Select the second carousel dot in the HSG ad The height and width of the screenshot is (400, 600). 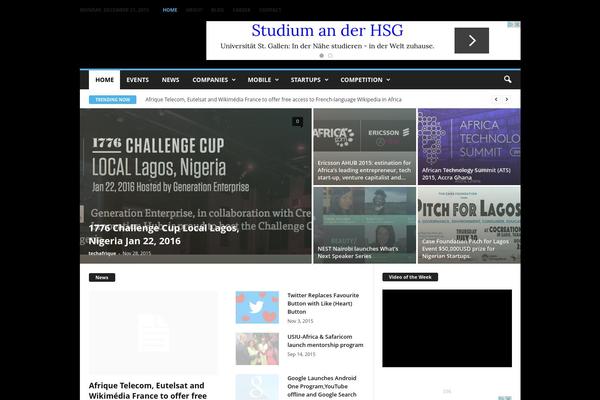(330, 56)
